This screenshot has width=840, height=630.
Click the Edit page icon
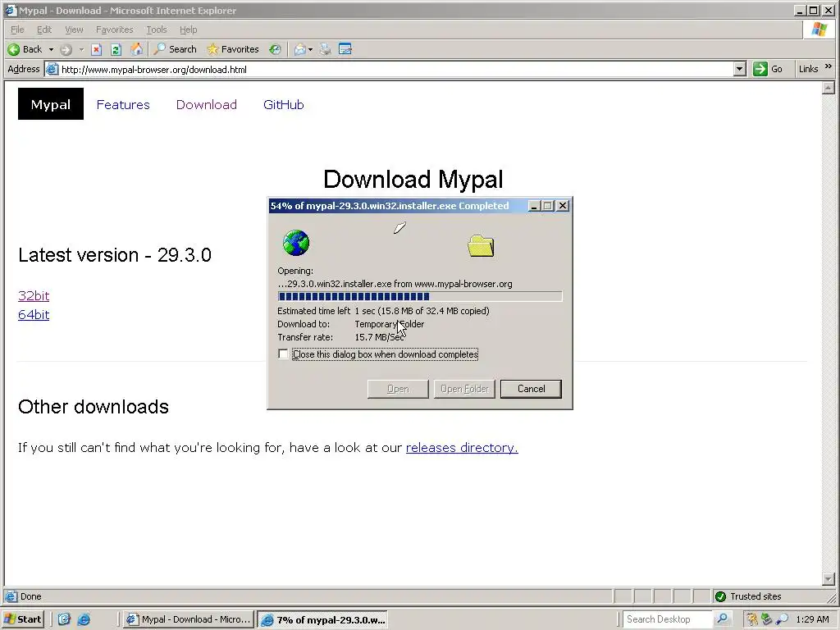click(345, 49)
